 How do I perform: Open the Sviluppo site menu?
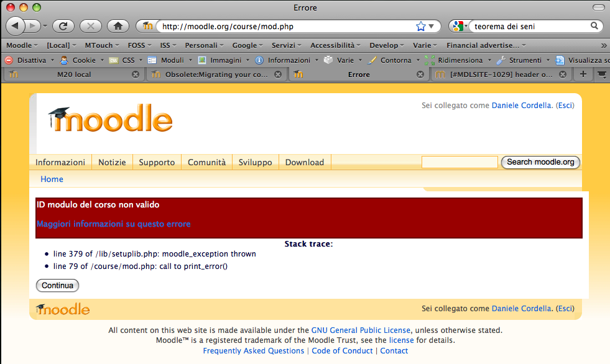click(255, 162)
